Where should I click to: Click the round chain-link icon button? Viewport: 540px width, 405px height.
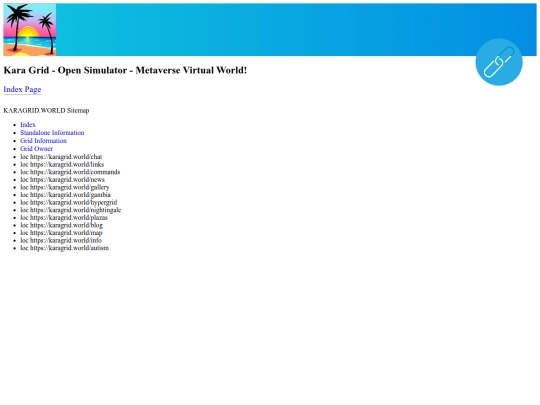click(x=499, y=62)
